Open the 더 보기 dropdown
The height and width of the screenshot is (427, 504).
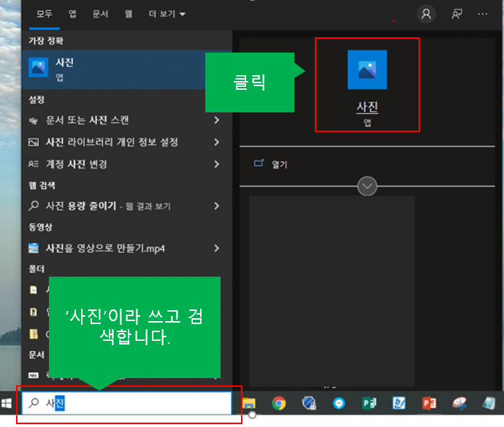point(167,14)
